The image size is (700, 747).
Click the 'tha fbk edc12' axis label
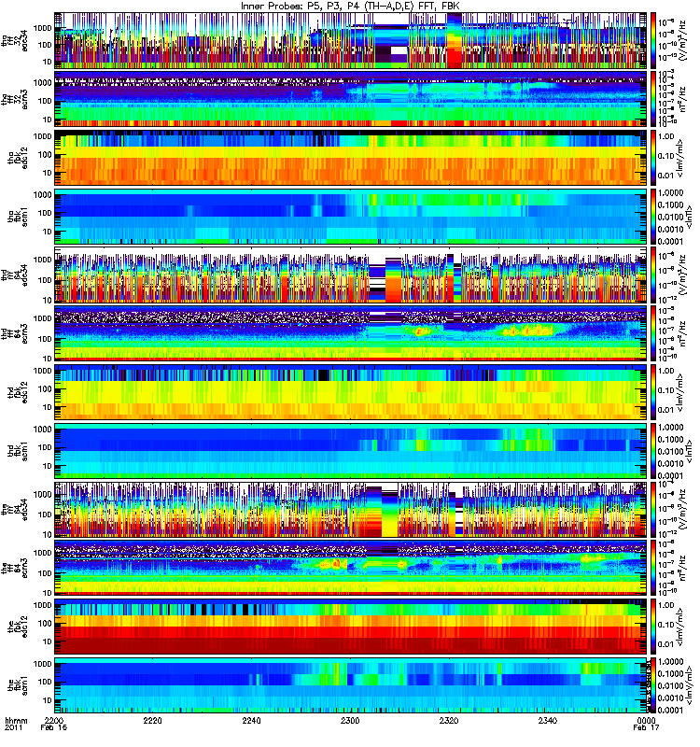18,158
